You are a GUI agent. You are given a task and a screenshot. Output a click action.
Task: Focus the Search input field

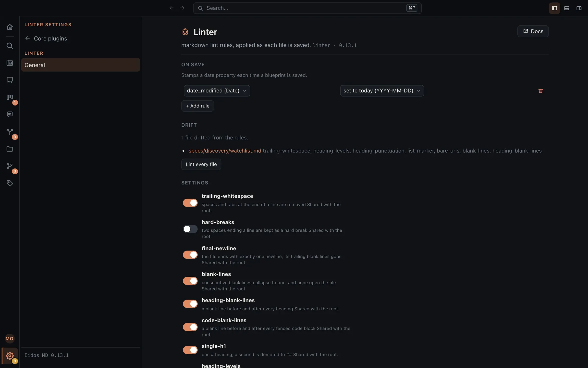tap(307, 8)
